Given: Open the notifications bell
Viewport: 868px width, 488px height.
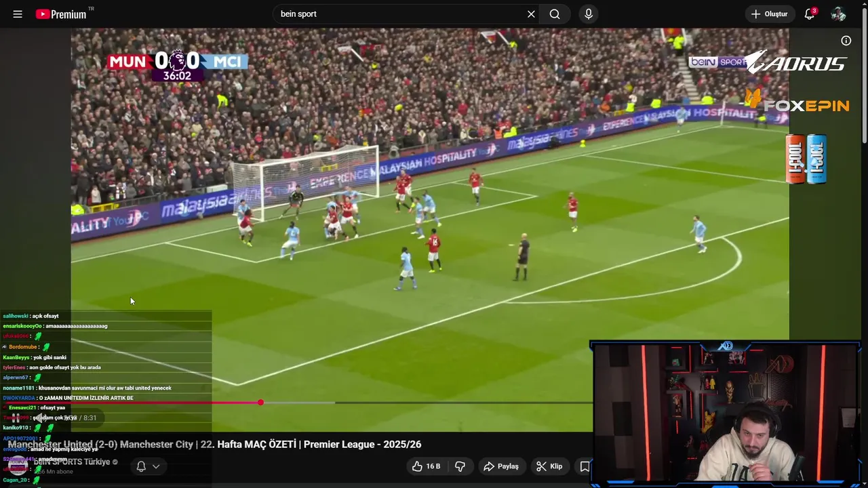Looking at the screenshot, I should pos(809,14).
